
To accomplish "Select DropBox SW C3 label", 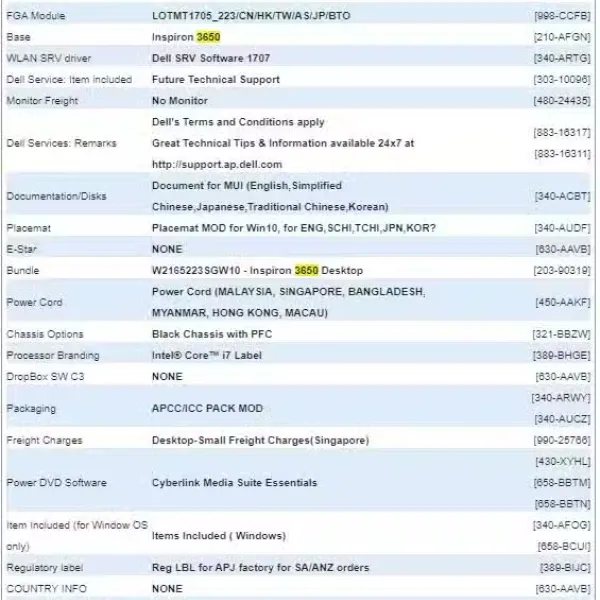I will point(45,377).
